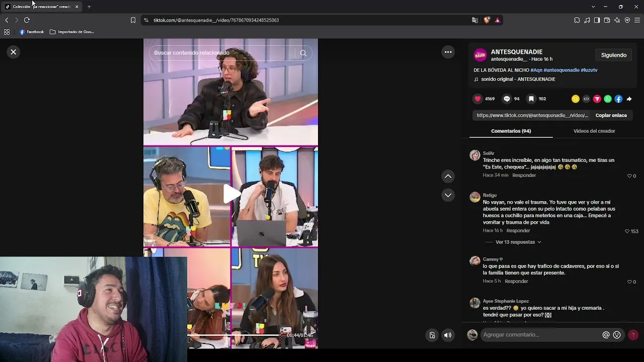Open the Brave Shields lion icon
Image resolution: width=644 pixels, height=362 pixels.
coord(487,20)
